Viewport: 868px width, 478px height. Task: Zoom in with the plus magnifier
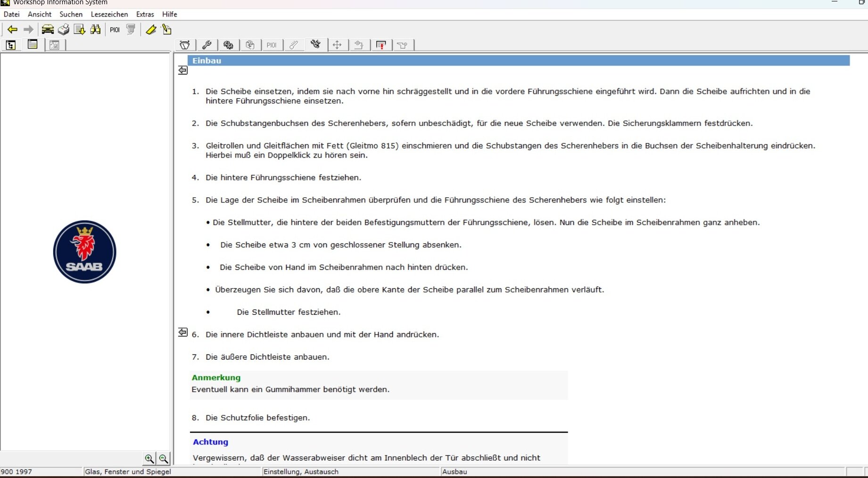tap(149, 458)
